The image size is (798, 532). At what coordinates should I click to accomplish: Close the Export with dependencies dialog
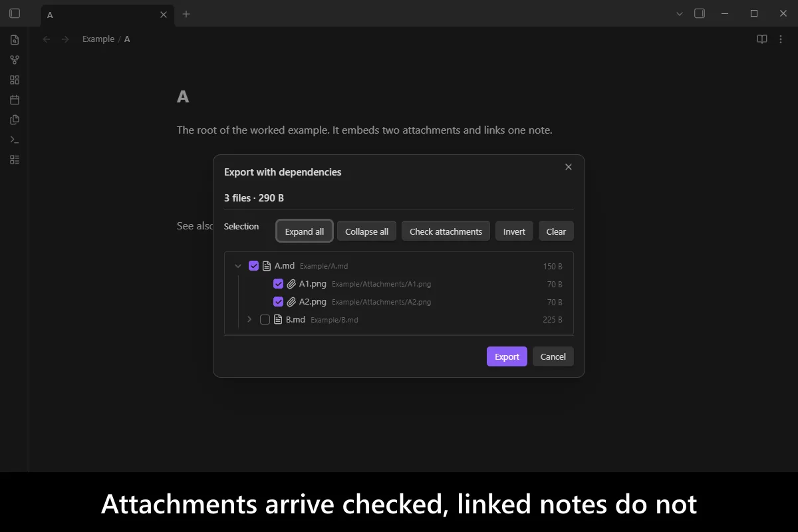(x=569, y=167)
